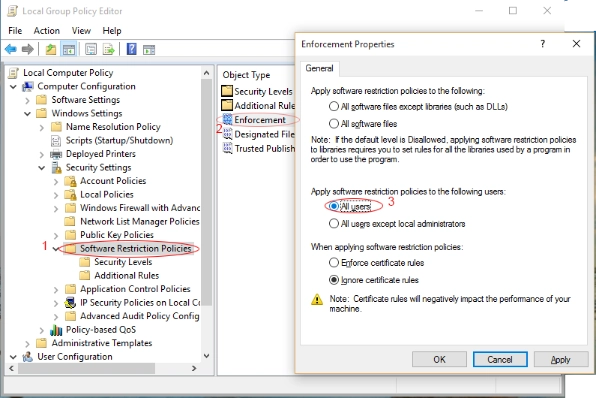Screen dimensions: 596x398
Task: Click the Security Settings shield icon
Action: 56,168
